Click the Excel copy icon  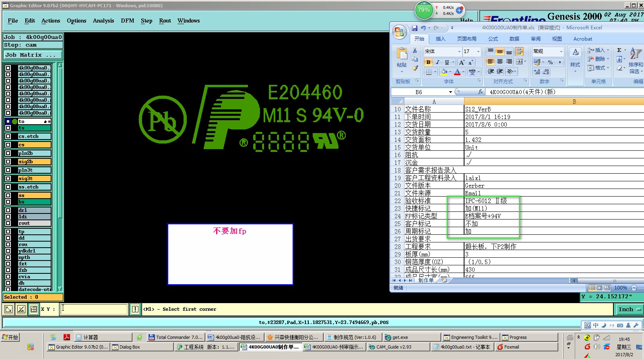coord(415,59)
